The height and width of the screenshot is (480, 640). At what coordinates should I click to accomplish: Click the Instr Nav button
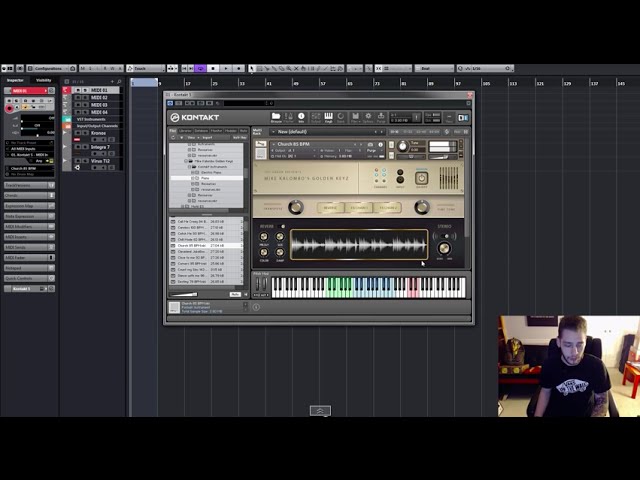240,138
